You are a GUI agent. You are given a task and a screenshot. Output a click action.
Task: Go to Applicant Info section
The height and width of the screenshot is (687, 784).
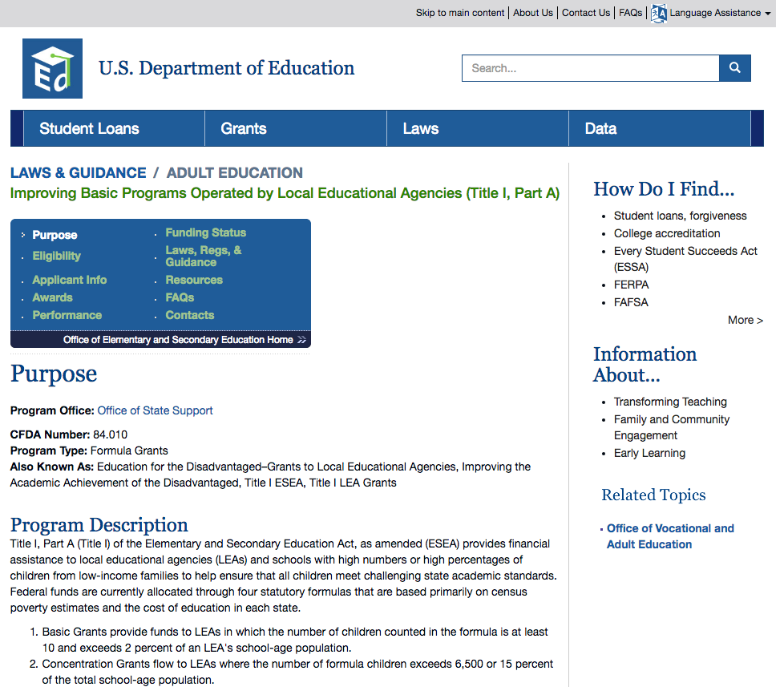(x=70, y=280)
